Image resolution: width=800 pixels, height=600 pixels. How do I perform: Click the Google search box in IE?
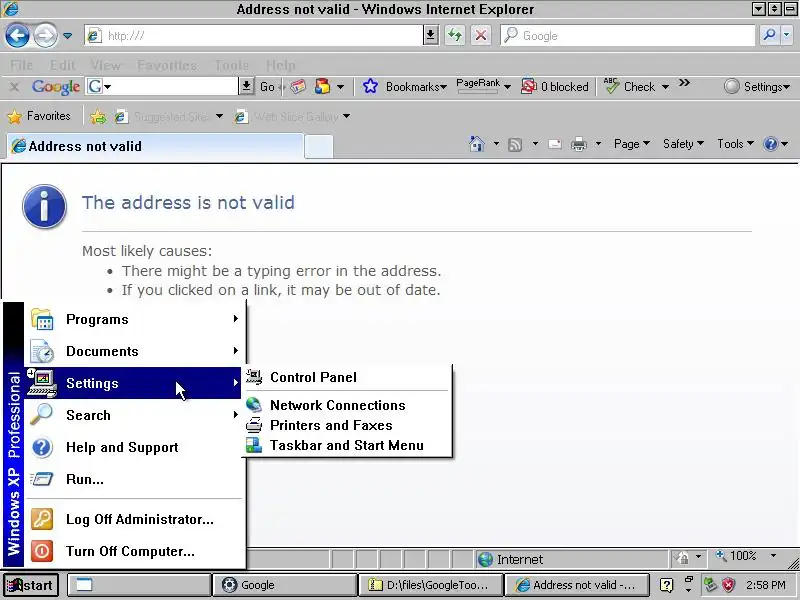point(628,35)
